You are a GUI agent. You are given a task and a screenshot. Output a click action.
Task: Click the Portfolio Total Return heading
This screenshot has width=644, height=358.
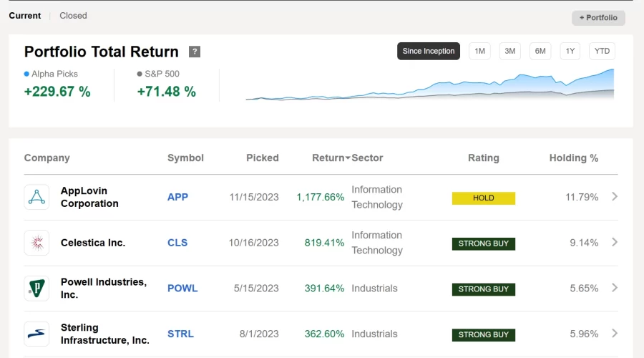pos(102,52)
